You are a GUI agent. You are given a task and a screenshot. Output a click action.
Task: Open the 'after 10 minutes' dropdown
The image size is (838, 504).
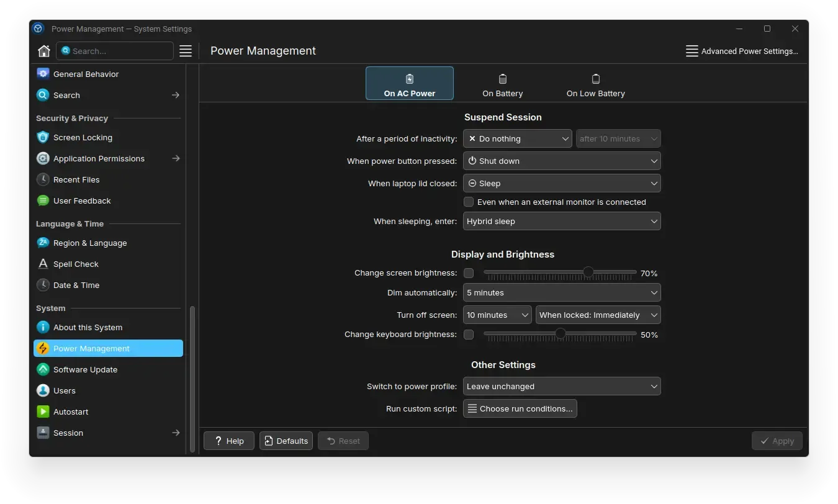point(618,138)
